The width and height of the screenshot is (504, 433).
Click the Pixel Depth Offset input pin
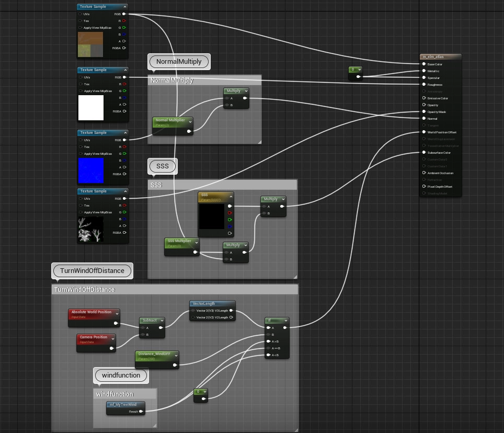click(x=424, y=187)
